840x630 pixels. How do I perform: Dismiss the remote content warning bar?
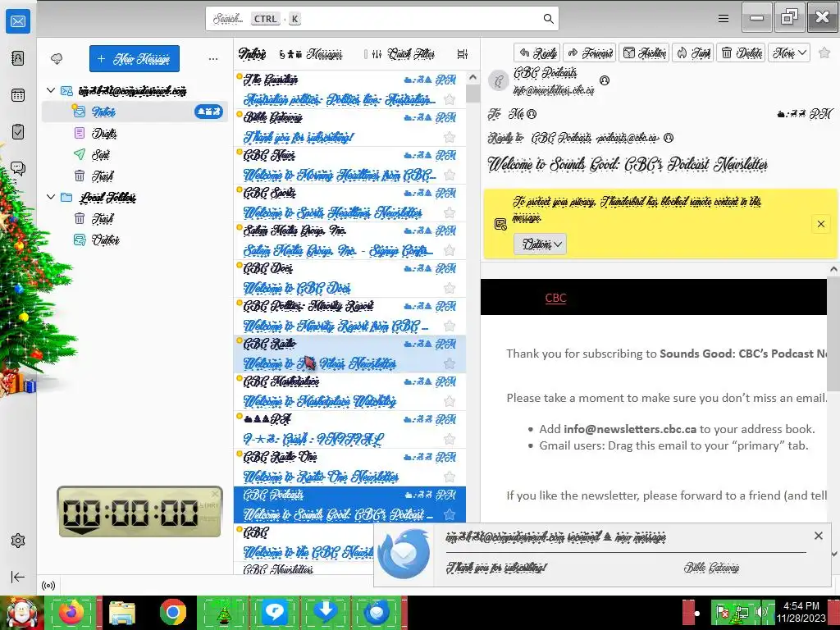coord(820,224)
